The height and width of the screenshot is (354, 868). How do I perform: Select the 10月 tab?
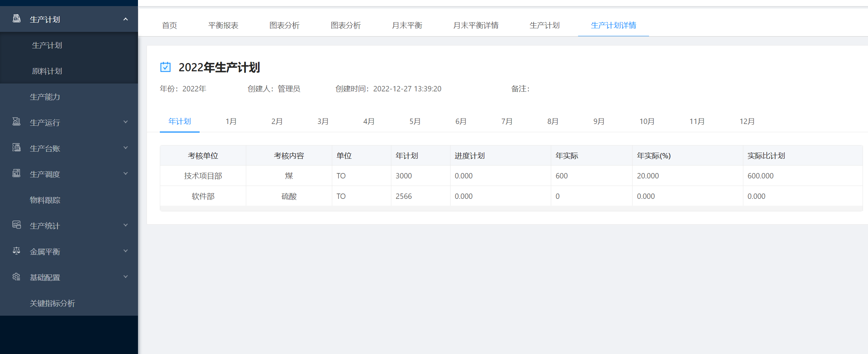(647, 121)
